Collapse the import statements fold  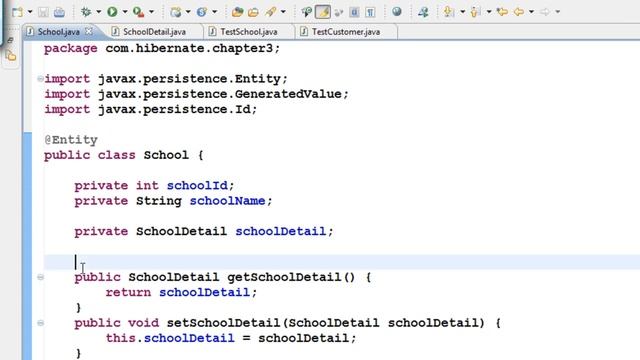point(40,78)
